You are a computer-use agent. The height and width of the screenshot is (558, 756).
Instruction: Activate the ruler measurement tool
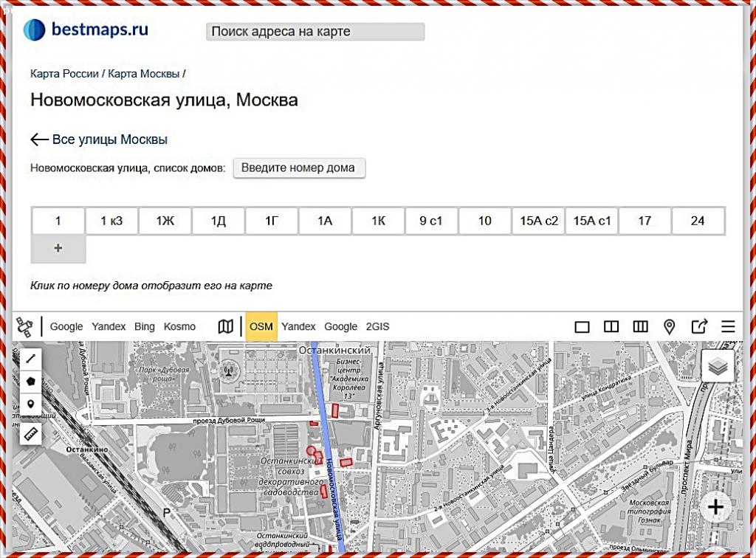click(x=31, y=433)
